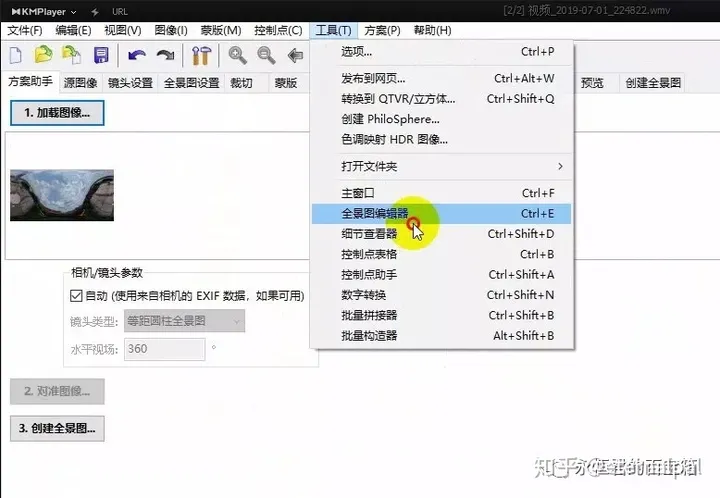The image size is (720, 498).
Task: Select 数字转换 menu entry
Action: click(x=442, y=295)
